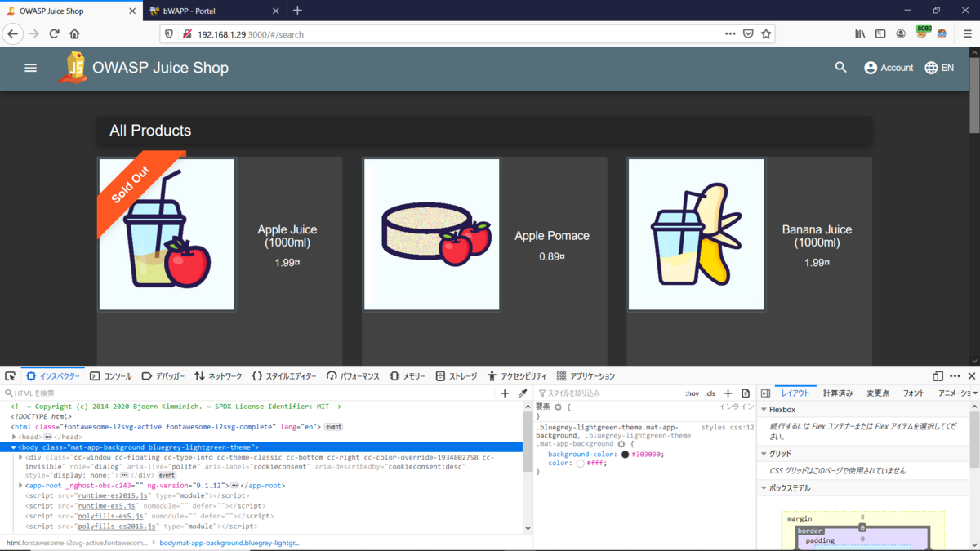980x551 pixels.
Task: Reload the current page
Action: pyautogui.click(x=54, y=33)
